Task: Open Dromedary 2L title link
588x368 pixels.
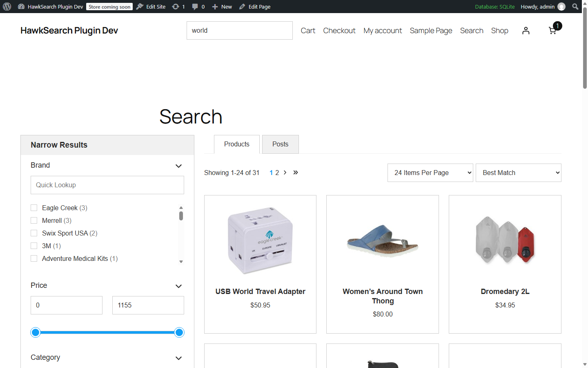Action: (x=505, y=292)
